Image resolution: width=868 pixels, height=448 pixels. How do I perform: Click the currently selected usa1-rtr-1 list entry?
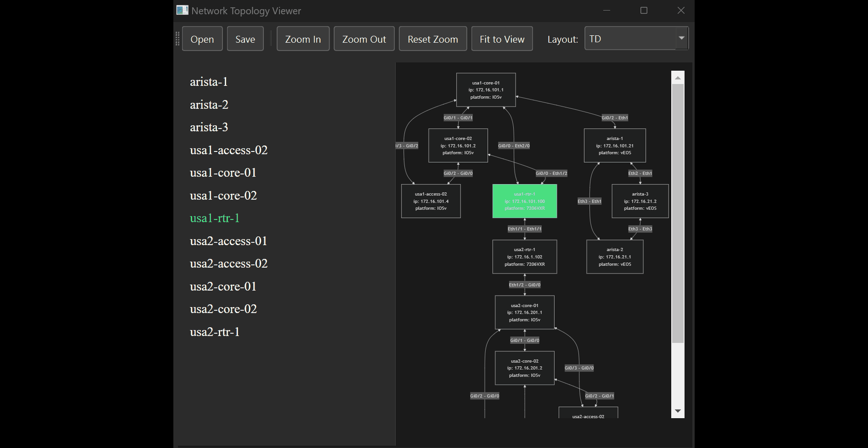pyautogui.click(x=215, y=218)
